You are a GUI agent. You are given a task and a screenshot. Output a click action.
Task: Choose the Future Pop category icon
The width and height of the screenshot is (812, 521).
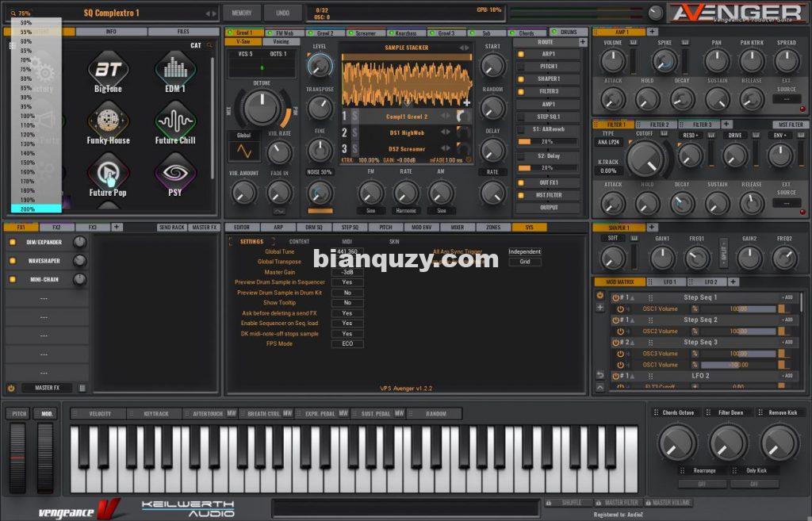click(108, 175)
